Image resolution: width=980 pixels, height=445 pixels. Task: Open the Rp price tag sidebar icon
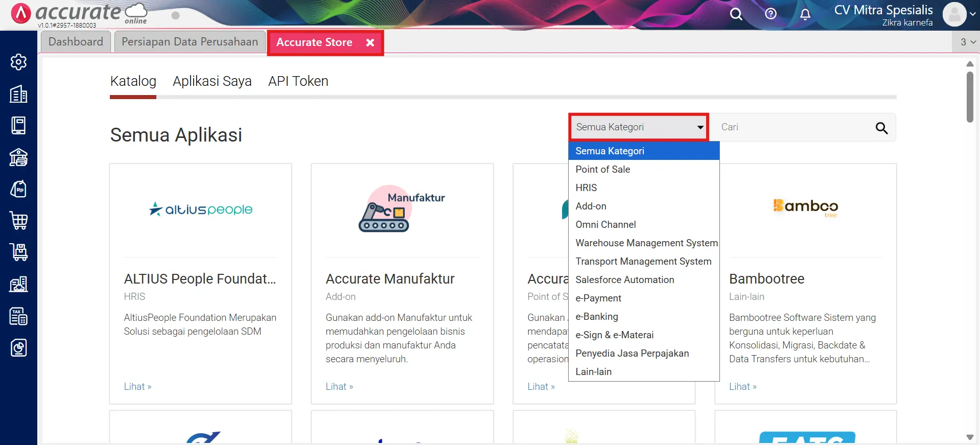click(18, 189)
